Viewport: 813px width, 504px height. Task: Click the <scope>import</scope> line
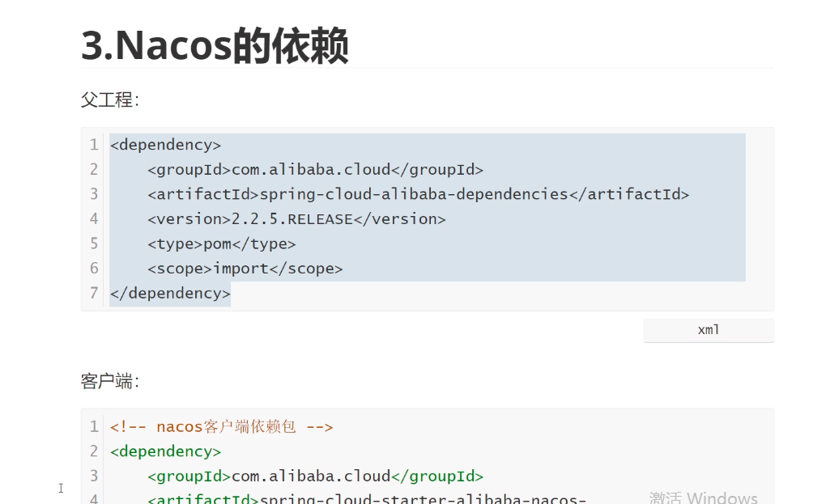245,269
